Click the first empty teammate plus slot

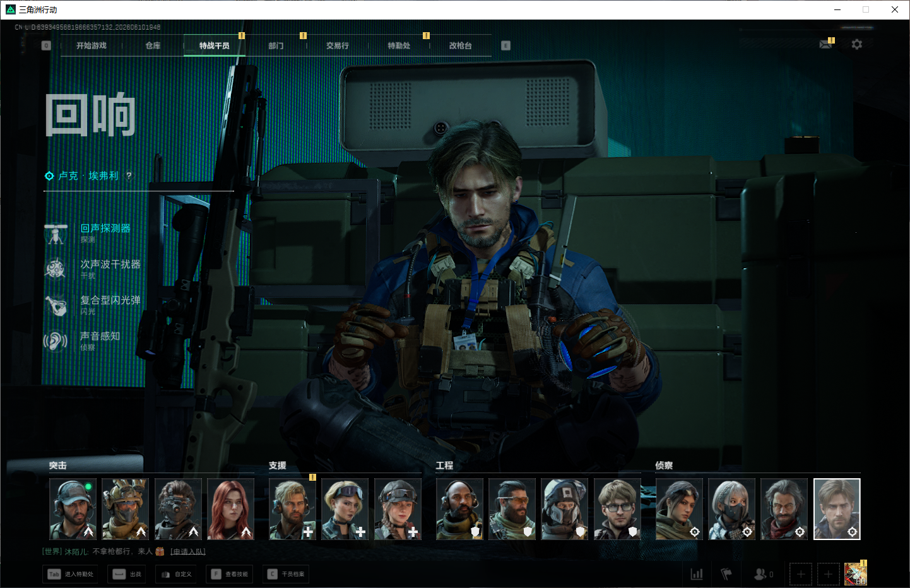pos(801,574)
